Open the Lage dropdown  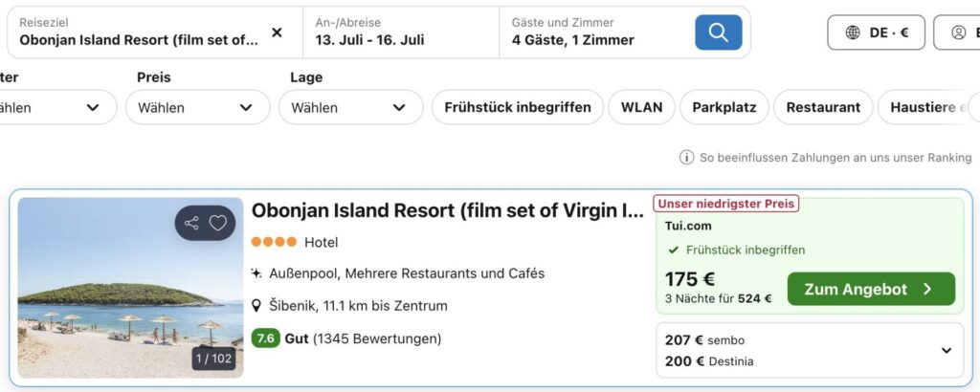350,107
